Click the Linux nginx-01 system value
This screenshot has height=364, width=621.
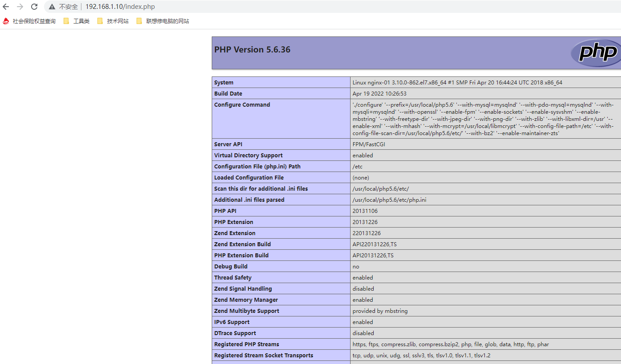click(x=457, y=83)
